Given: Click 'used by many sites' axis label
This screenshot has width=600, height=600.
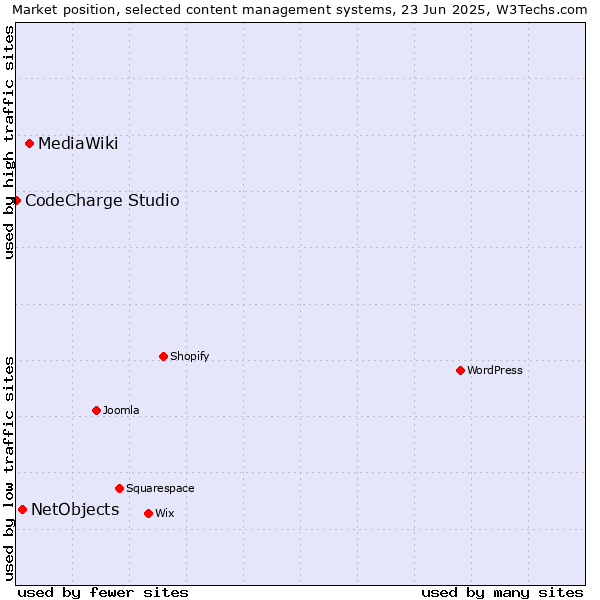Looking at the screenshot, I should point(502,593).
